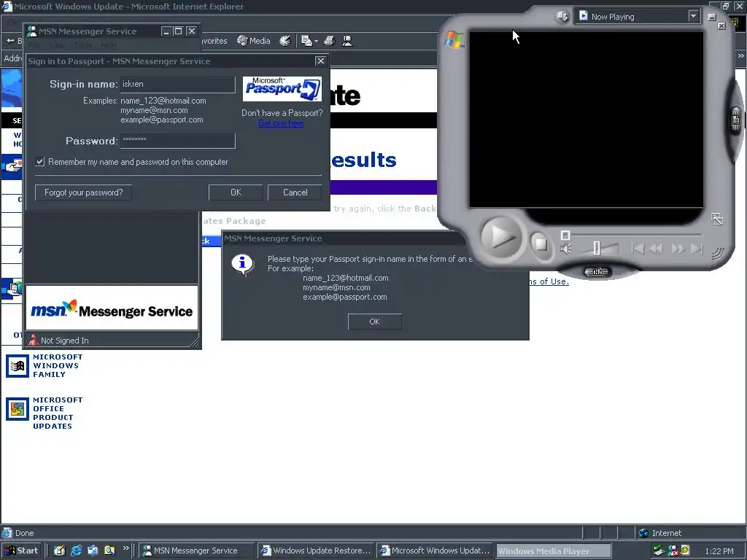Open the Start menu
Screen dimensions: 747x560
21,551
